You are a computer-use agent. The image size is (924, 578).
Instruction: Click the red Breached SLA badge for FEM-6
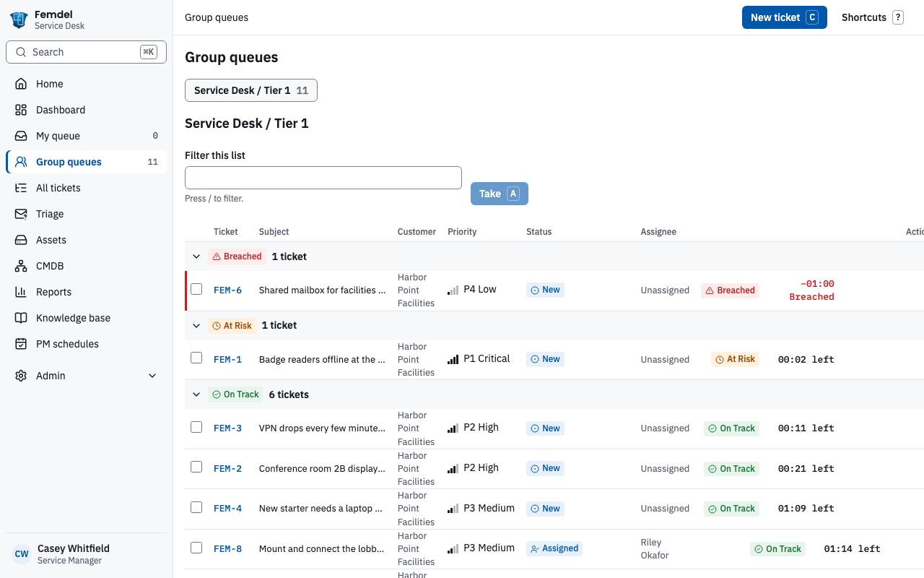coord(730,290)
